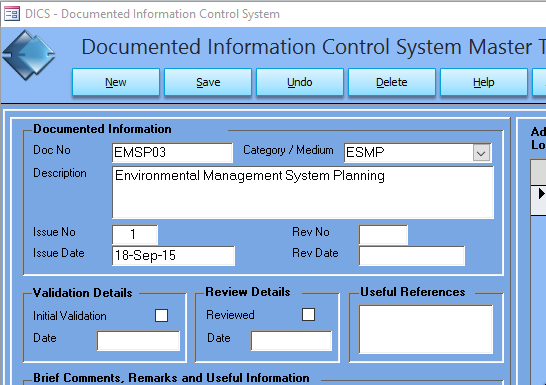Click the Issue Date field showing 18-Sep-15

(x=173, y=256)
